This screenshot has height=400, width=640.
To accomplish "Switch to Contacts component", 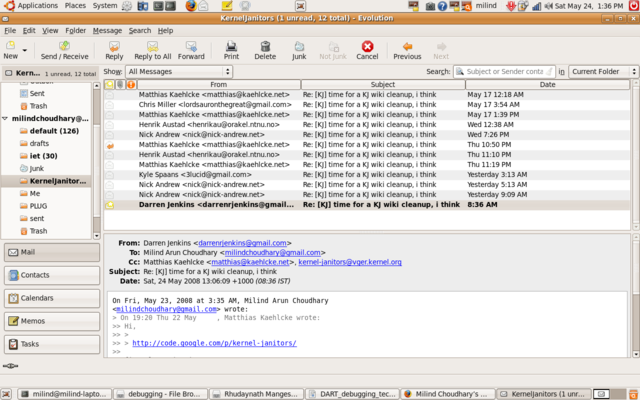I will 52,275.
